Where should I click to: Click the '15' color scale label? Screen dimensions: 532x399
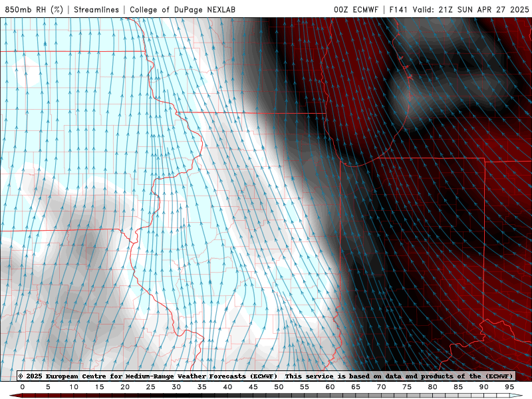tap(99, 387)
